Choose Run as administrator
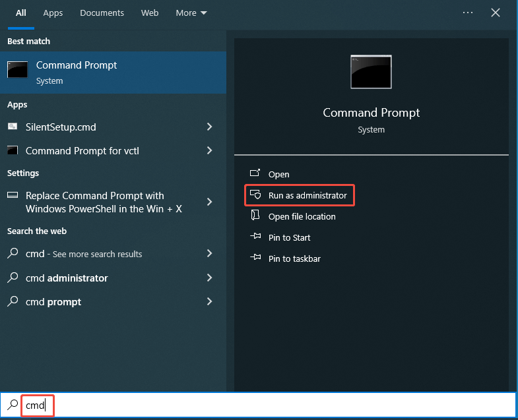 point(308,195)
